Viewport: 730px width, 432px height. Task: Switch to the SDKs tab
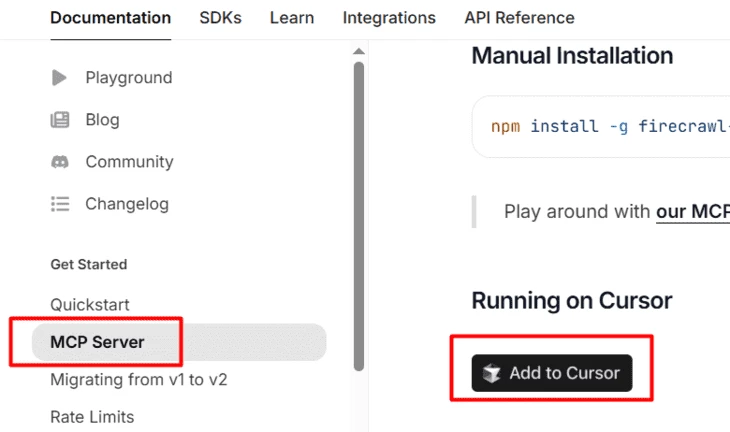(219, 18)
